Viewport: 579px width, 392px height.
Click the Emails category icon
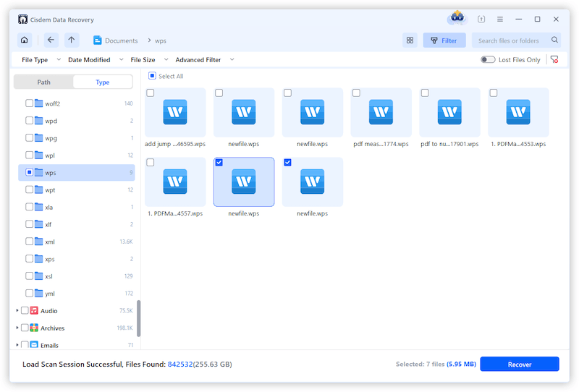(x=34, y=345)
